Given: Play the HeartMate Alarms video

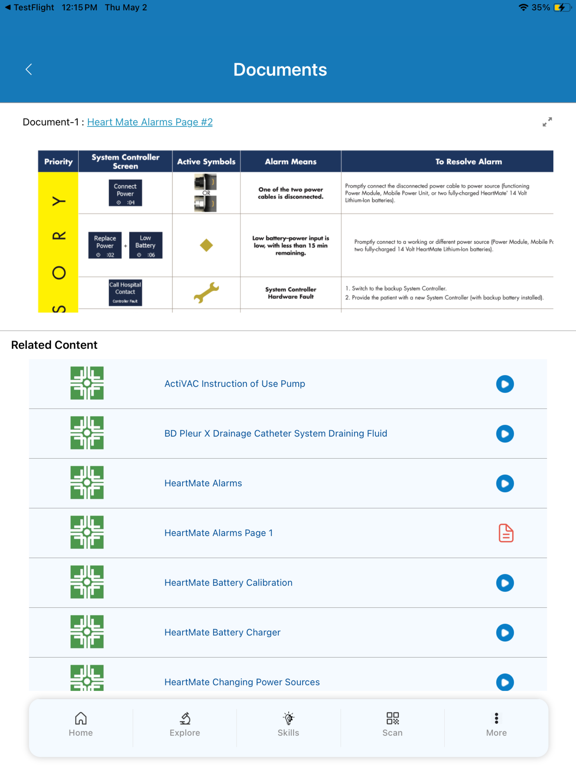Looking at the screenshot, I should pyautogui.click(x=505, y=483).
